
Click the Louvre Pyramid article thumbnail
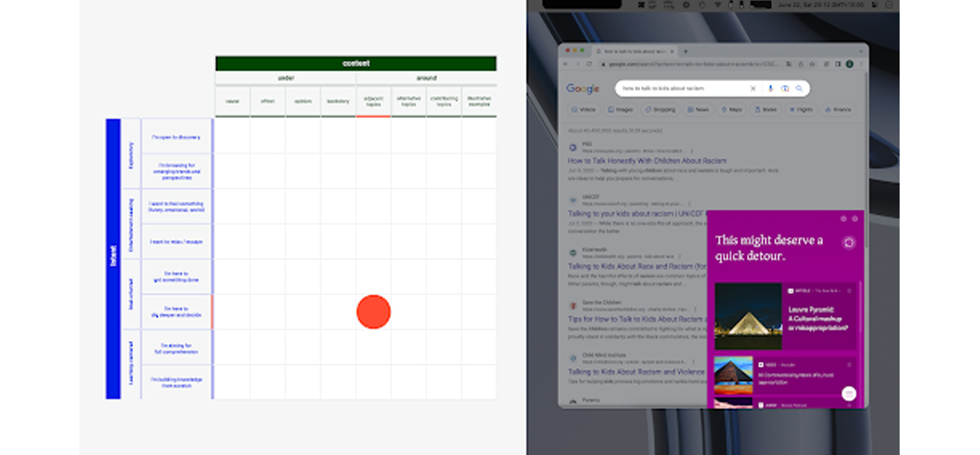coord(747,316)
